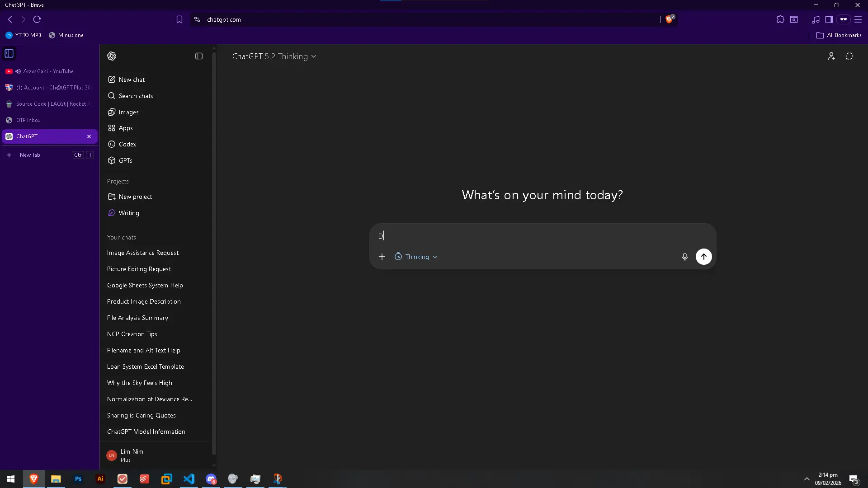The width and height of the screenshot is (868, 488).
Task: Focus the message input field
Action: coord(542,236)
